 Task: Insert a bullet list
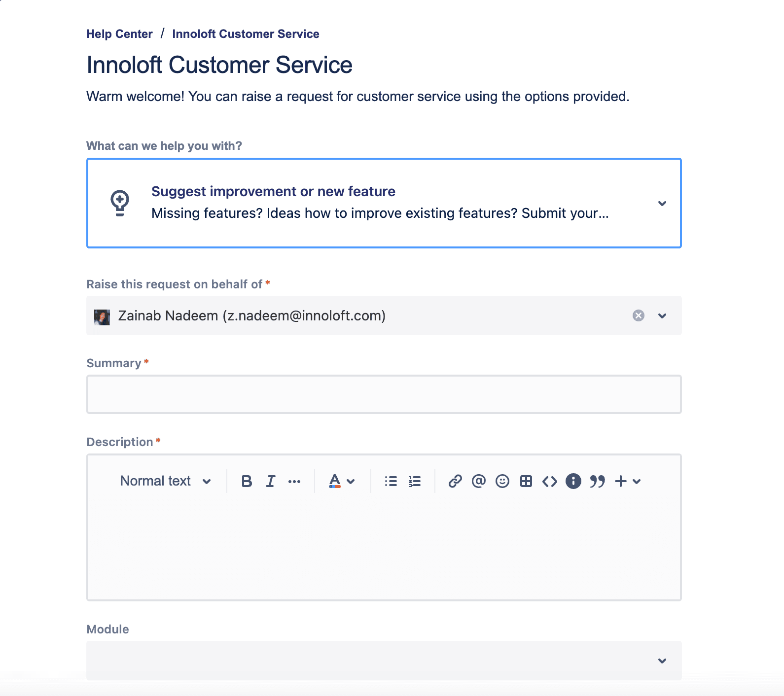click(391, 481)
